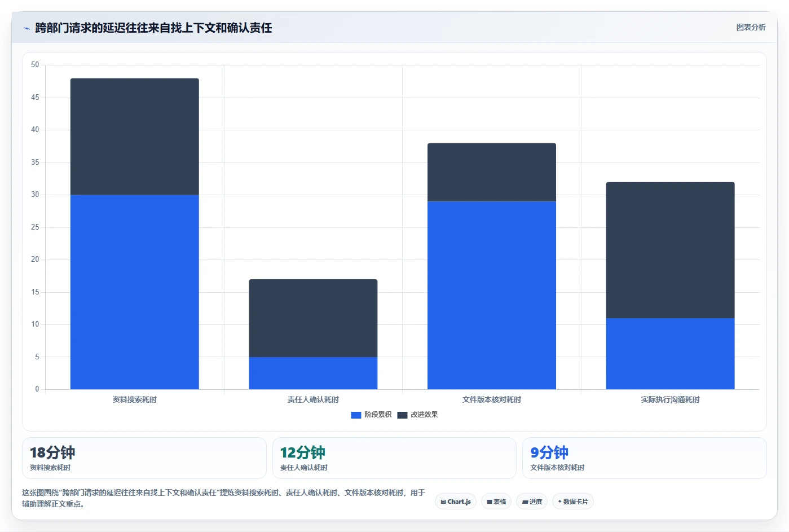Click the 实际执行沟通耗时 x-axis label

click(x=671, y=399)
